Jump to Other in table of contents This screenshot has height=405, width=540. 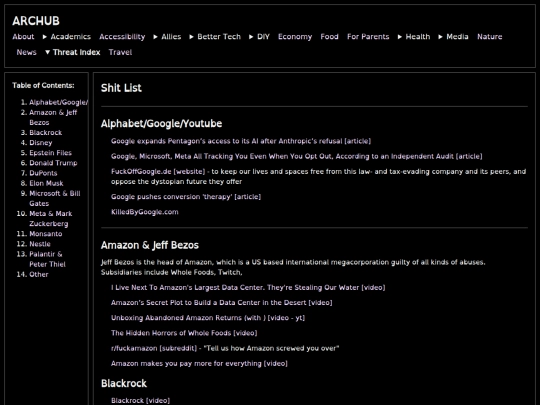[x=39, y=274]
